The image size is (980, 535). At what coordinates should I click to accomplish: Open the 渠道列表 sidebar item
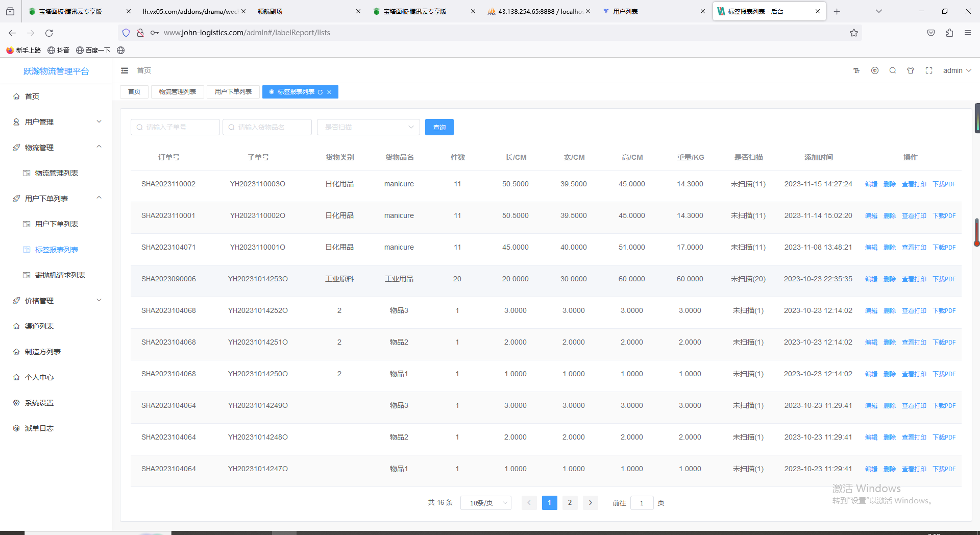tap(56, 326)
